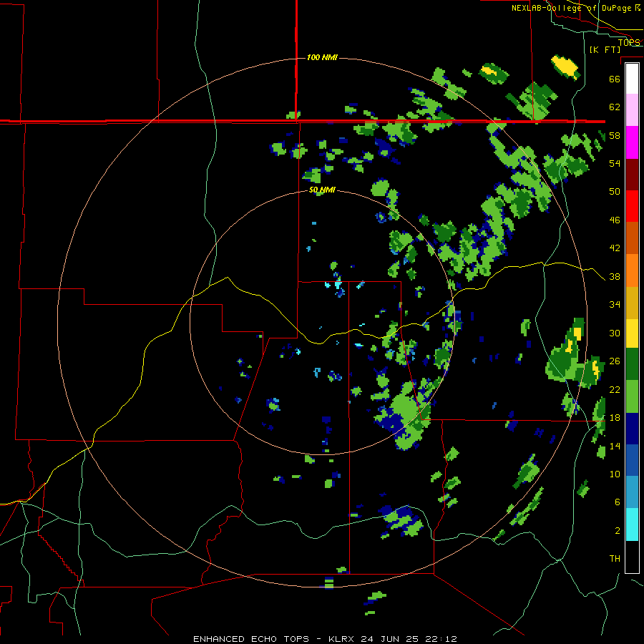
Task: Click the legend value 42
Action: 615,248
